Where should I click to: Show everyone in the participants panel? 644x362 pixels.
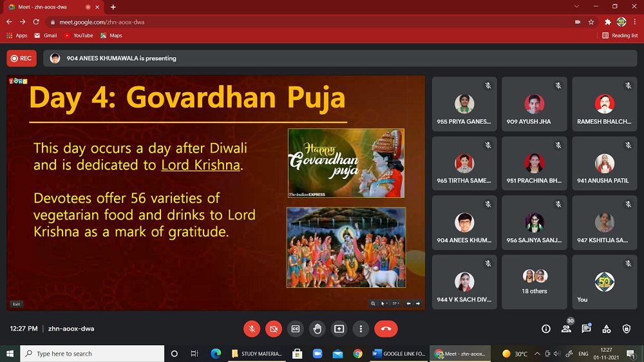tap(566, 329)
